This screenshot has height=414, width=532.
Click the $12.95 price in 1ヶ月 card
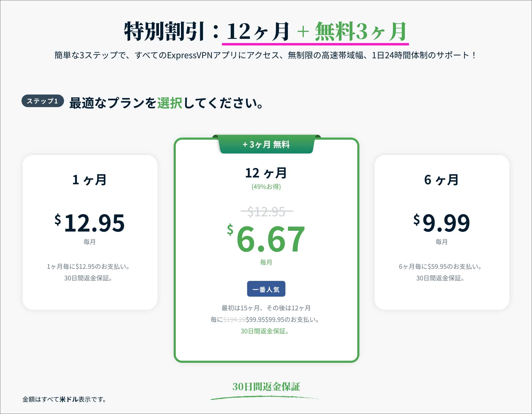point(89,223)
